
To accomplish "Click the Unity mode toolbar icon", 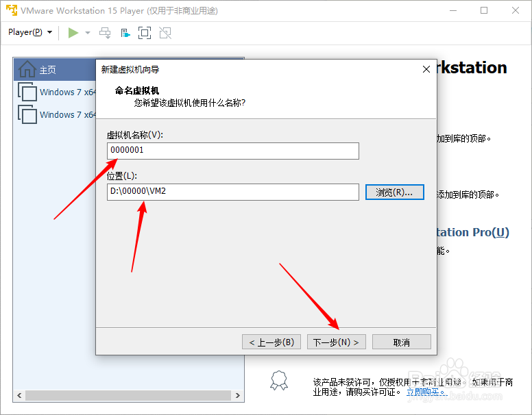I will point(165,33).
